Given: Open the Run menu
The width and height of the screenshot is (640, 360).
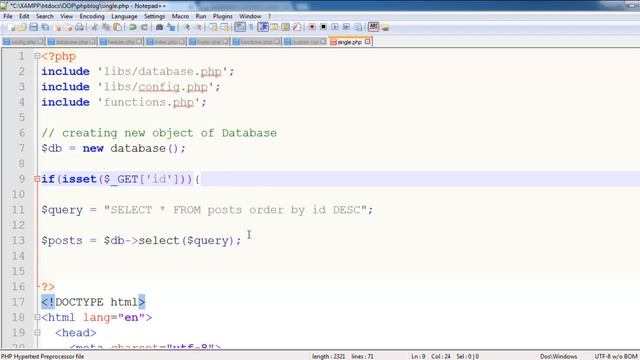Looking at the screenshot, I should tap(201, 16).
